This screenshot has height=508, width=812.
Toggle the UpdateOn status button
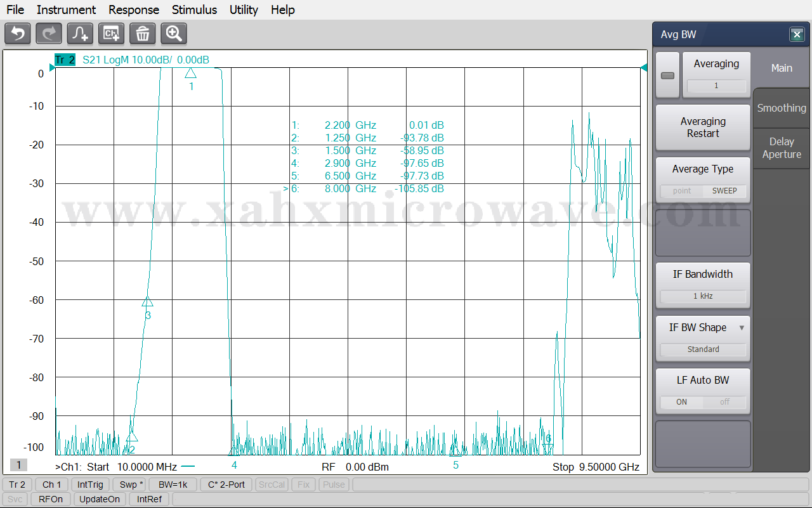pyautogui.click(x=100, y=499)
